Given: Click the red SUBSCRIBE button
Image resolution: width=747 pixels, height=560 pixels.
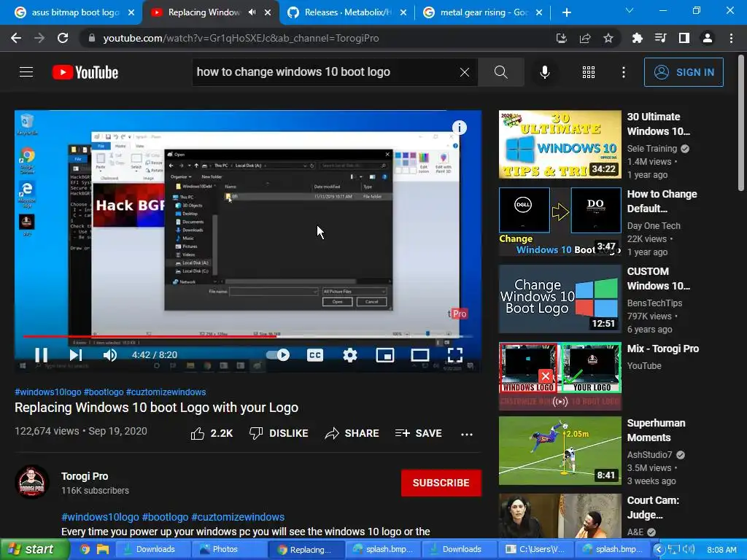Looking at the screenshot, I should [x=441, y=483].
